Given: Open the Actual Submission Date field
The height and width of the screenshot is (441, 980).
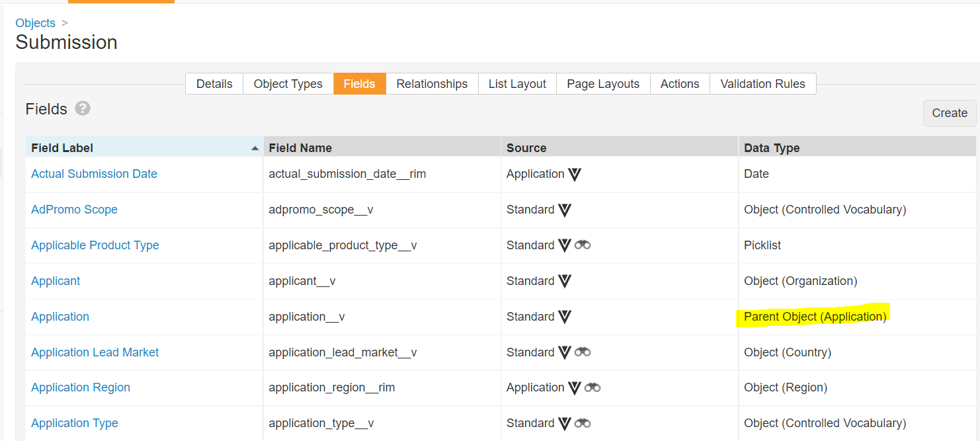Looking at the screenshot, I should (94, 174).
